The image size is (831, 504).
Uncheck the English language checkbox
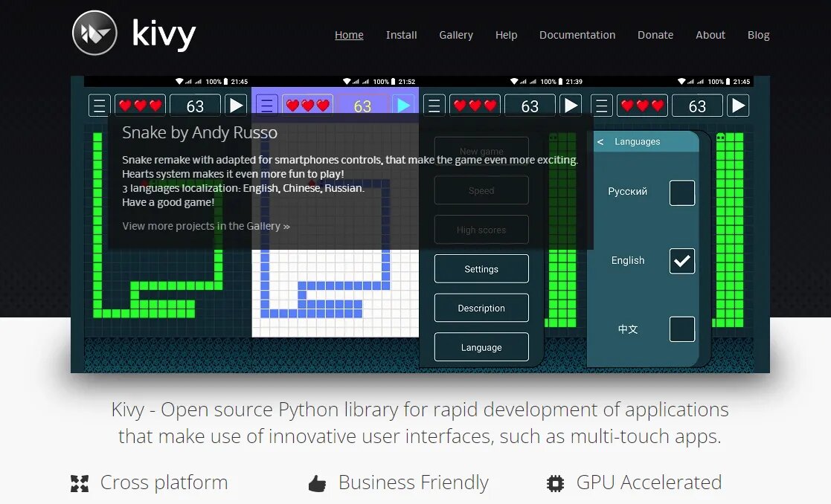tap(682, 261)
